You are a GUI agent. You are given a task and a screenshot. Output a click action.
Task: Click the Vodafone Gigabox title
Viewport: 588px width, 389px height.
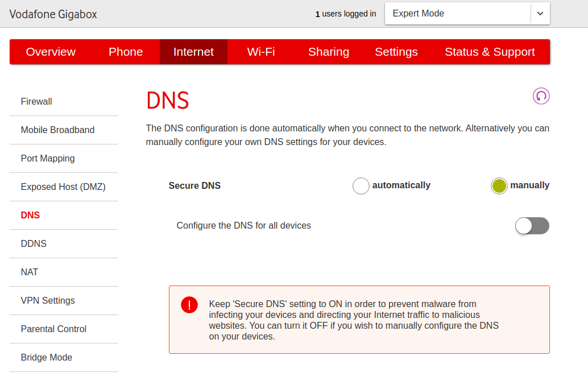tap(53, 14)
